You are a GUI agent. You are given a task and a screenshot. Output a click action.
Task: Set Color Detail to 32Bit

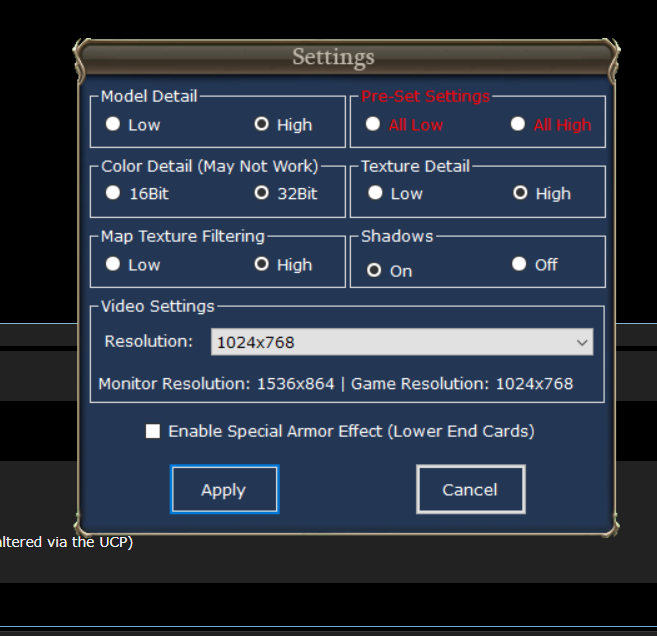(x=262, y=193)
